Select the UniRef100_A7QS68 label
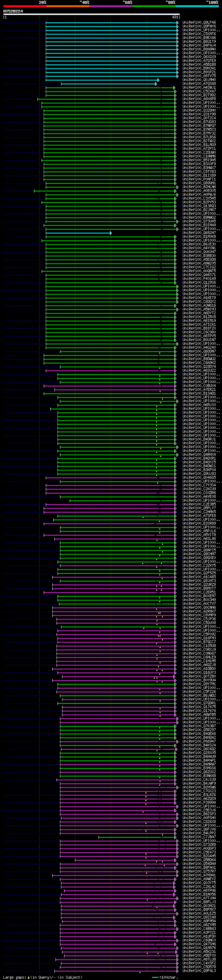This screenshot has height=980, width=222. [199, 84]
